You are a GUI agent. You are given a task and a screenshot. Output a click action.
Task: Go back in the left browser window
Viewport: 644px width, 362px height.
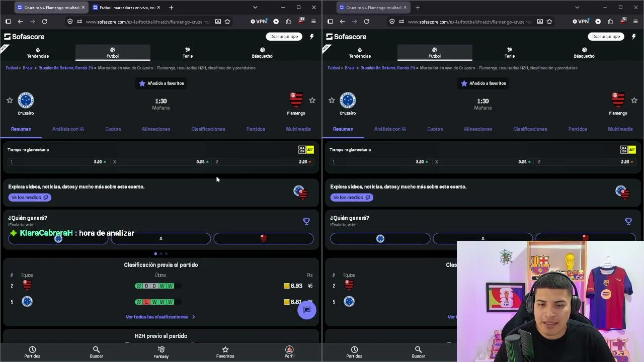click(20, 22)
